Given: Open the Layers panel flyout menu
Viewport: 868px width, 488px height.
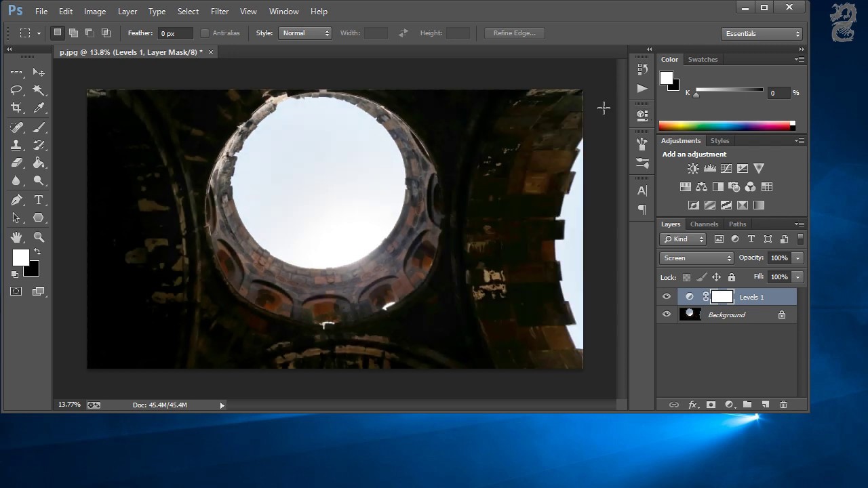Looking at the screenshot, I should (800, 224).
